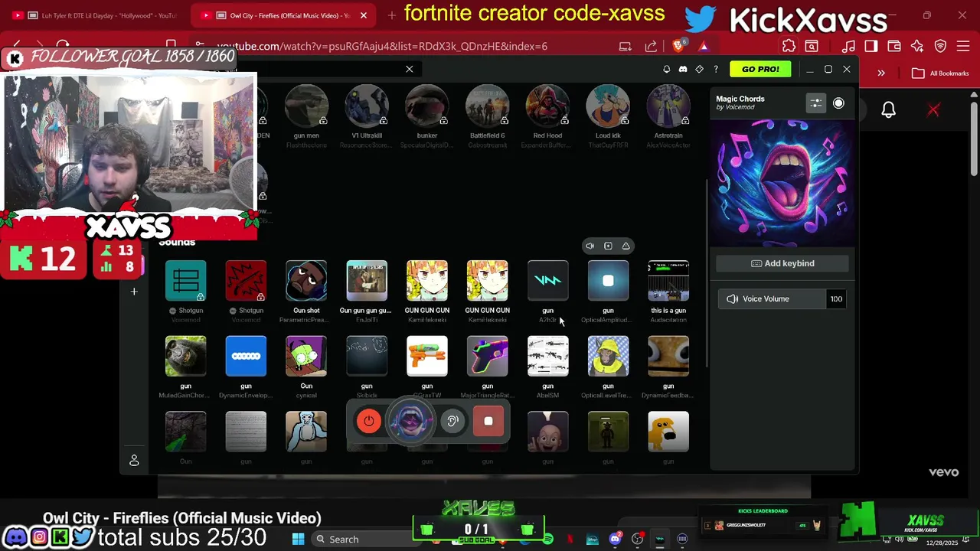
Task: Open the All Bookmarks folder
Action: 940,73
